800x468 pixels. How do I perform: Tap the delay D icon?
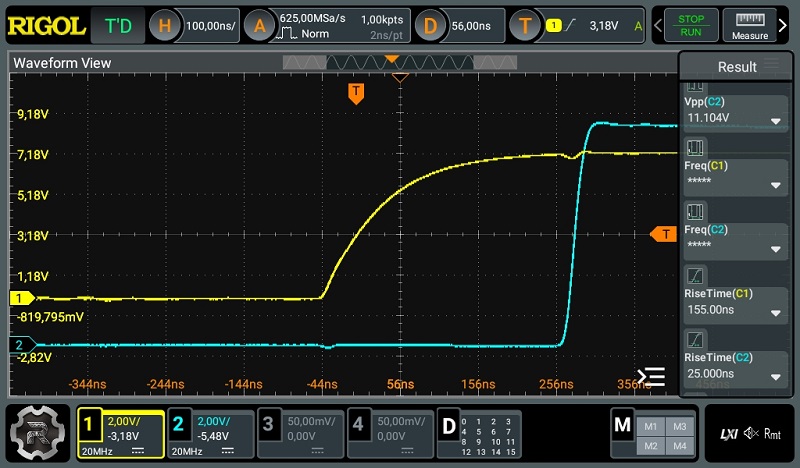coord(430,26)
